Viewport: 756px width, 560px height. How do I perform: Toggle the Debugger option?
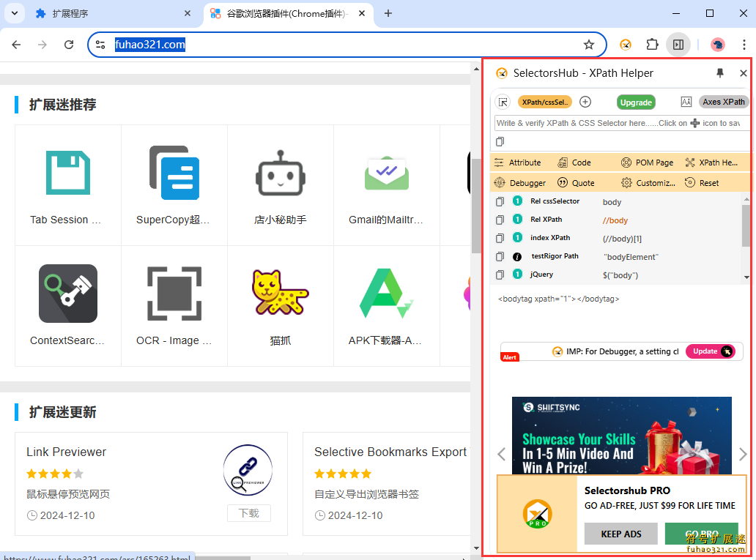pyautogui.click(x=520, y=183)
